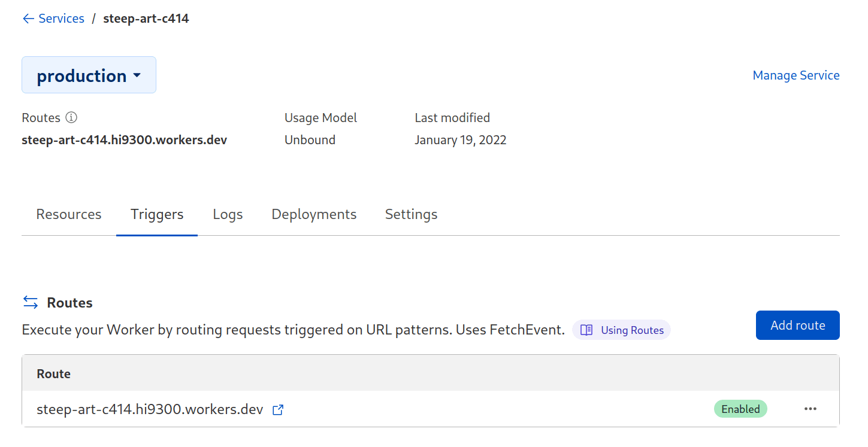The height and width of the screenshot is (447, 868).
Task: Click the January 19, 2022 date
Action: 460,140
